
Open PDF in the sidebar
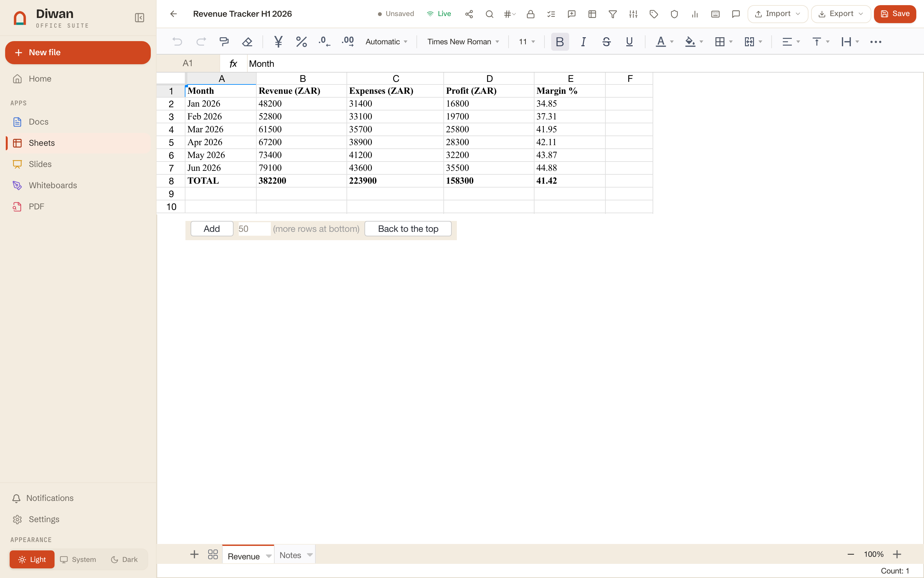pos(78,206)
